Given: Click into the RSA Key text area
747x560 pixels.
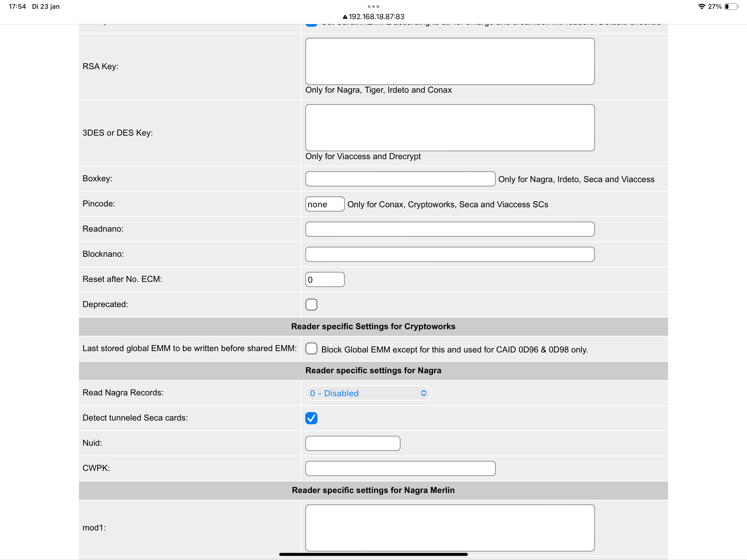Looking at the screenshot, I should coord(450,61).
